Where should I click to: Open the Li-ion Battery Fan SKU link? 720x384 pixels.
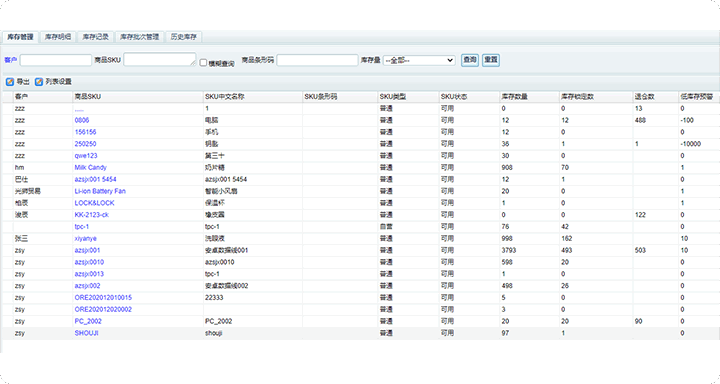click(x=100, y=191)
